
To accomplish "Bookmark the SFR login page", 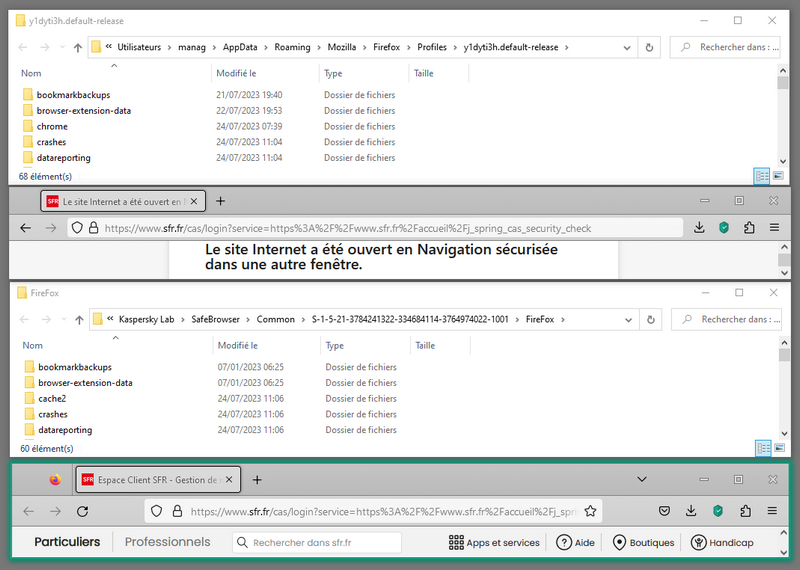I will 590,511.
